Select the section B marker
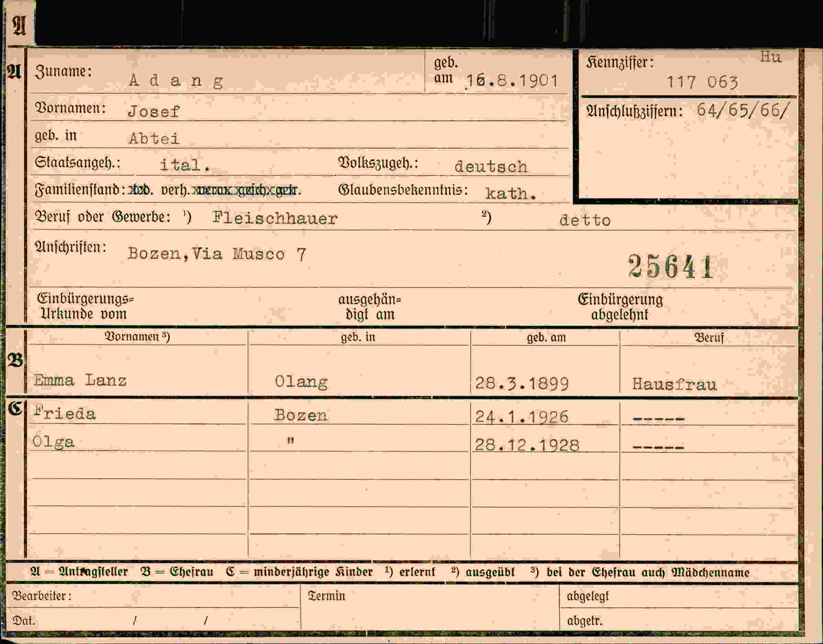The height and width of the screenshot is (644, 823). (15, 360)
